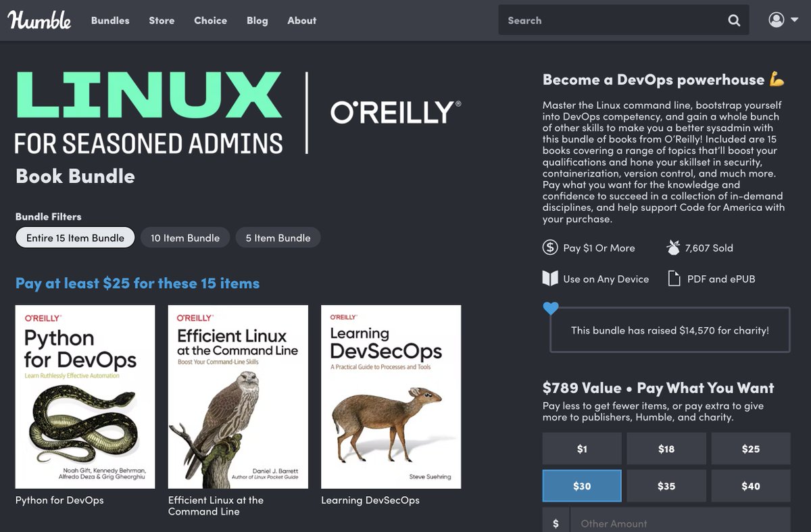Click the PDF and ePUB document icon
This screenshot has width=811, height=532.
[x=673, y=279]
